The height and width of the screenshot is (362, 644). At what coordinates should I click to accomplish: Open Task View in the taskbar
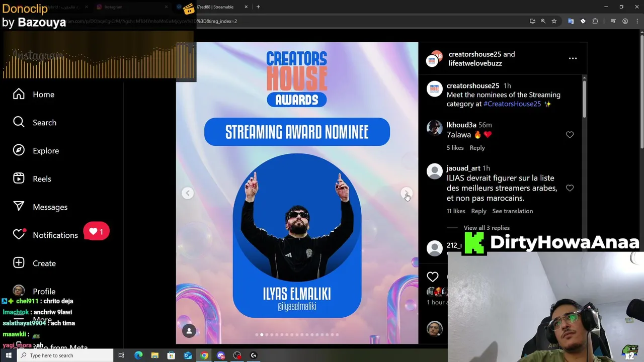[121, 355]
